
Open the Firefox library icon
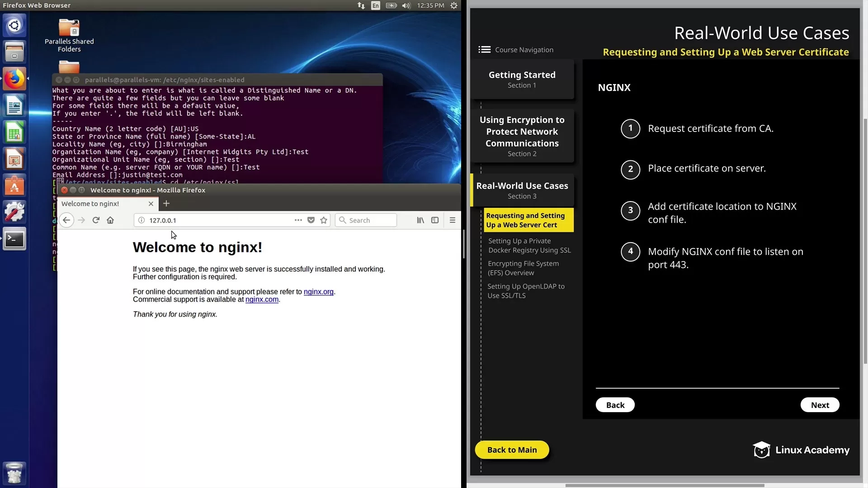coord(420,220)
